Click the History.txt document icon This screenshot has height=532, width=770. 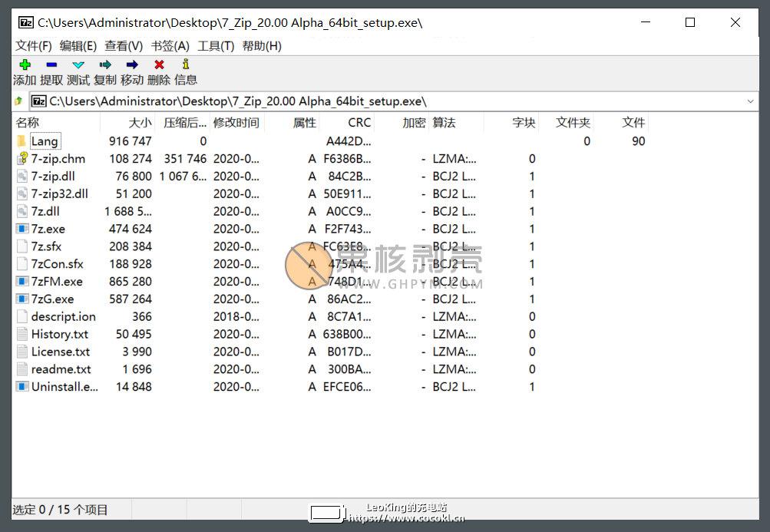click(22, 334)
